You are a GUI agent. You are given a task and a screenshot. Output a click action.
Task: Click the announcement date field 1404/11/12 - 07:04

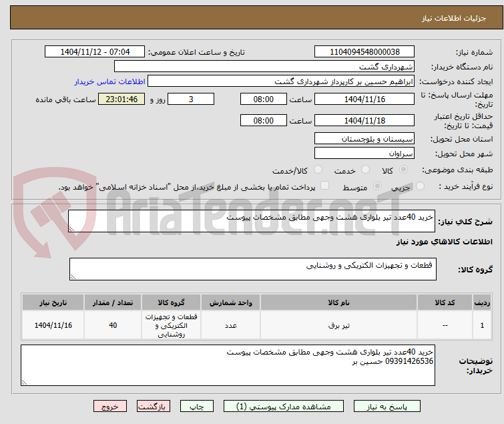click(95, 52)
